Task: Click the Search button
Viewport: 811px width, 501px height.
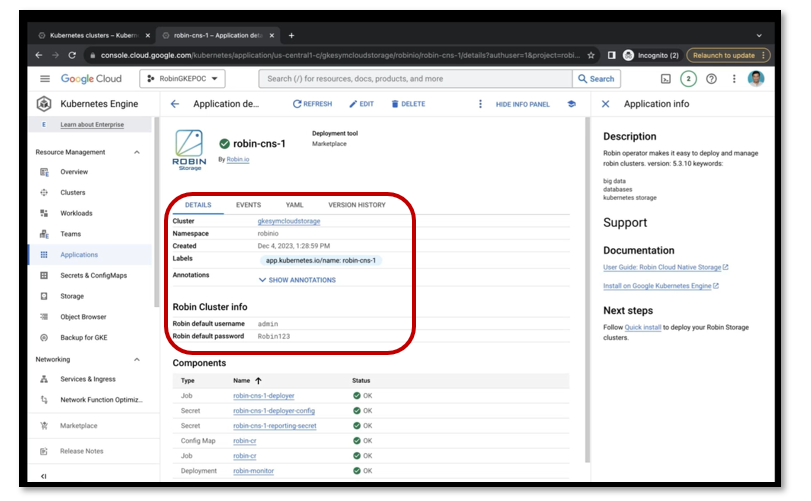Action: click(596, 79)
